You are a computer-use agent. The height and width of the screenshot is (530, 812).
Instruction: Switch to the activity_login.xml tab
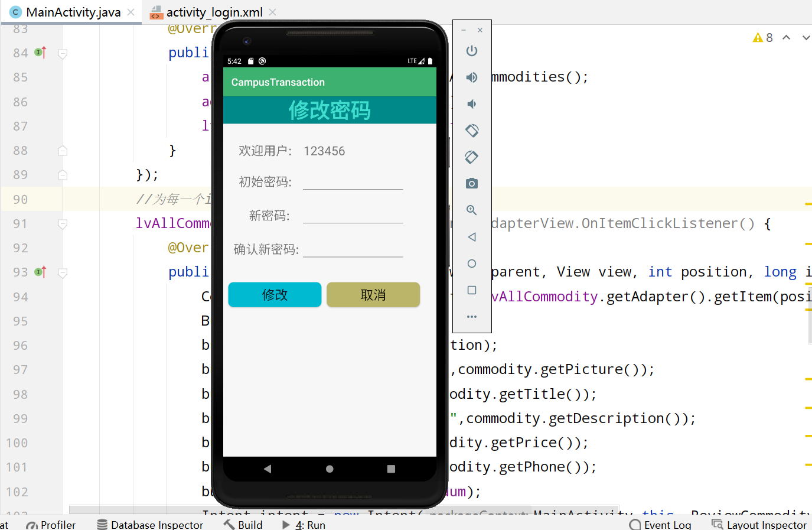point(214,12)
